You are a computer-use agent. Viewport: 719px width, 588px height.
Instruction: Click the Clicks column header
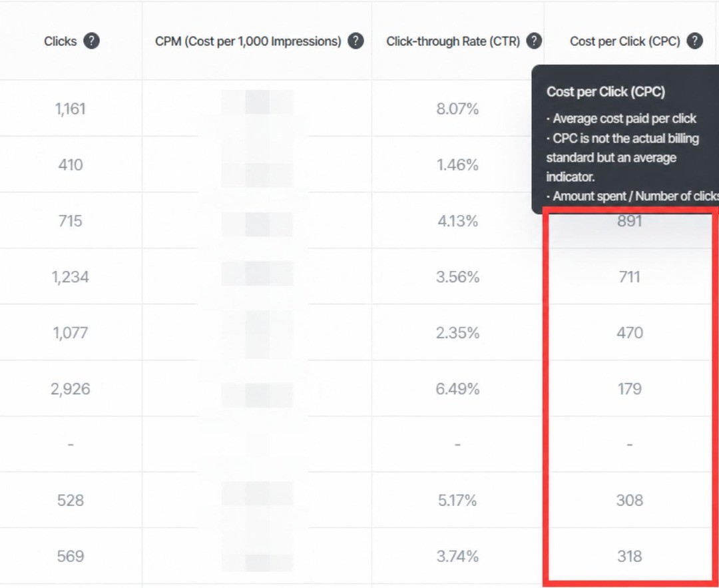tap(60, 41)
